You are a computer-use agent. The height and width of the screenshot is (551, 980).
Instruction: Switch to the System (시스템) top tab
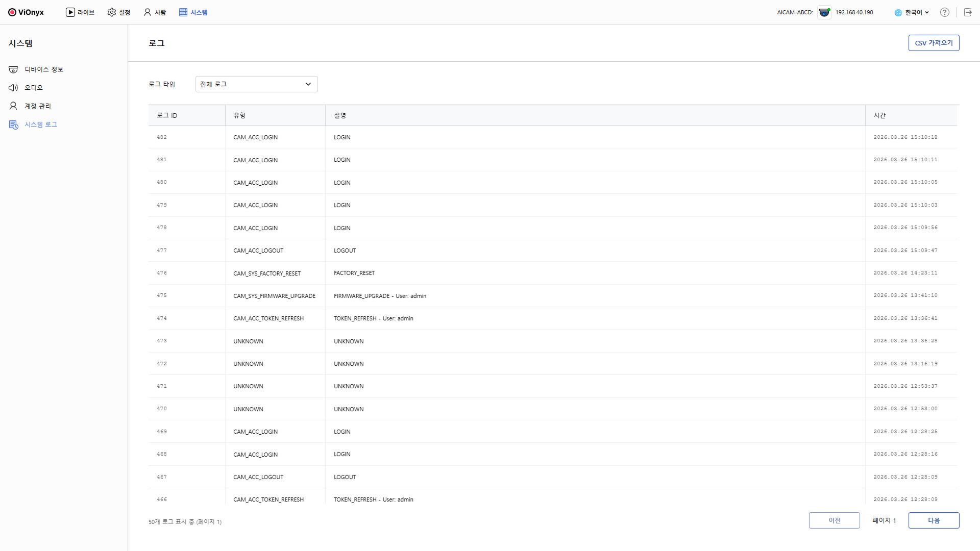click(193, 12)
